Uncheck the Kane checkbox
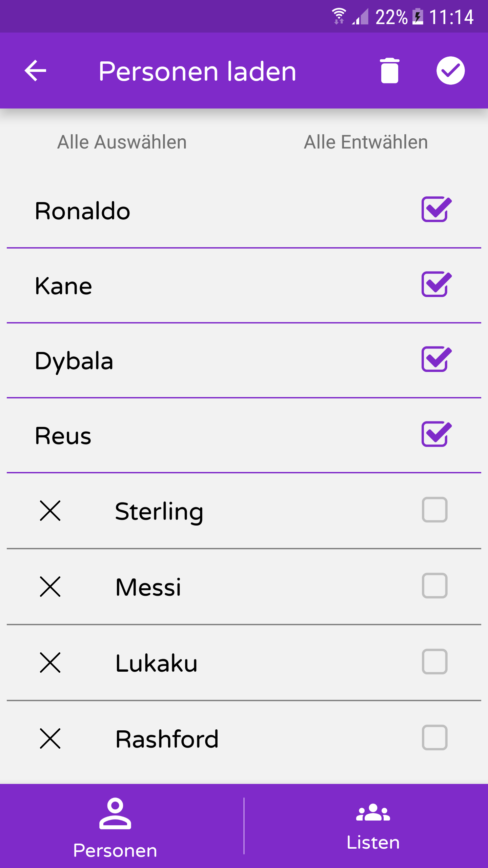488x868 pixels. coord(436,284)
